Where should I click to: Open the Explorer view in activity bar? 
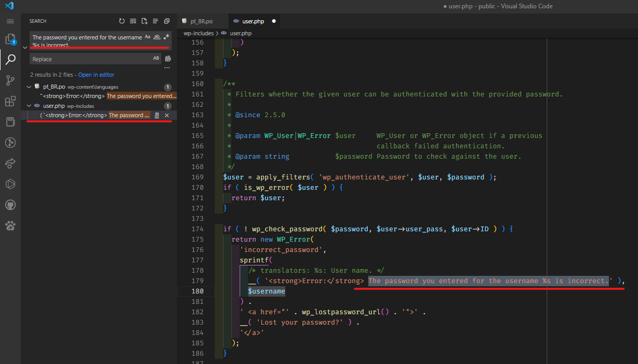coord(10,39)
